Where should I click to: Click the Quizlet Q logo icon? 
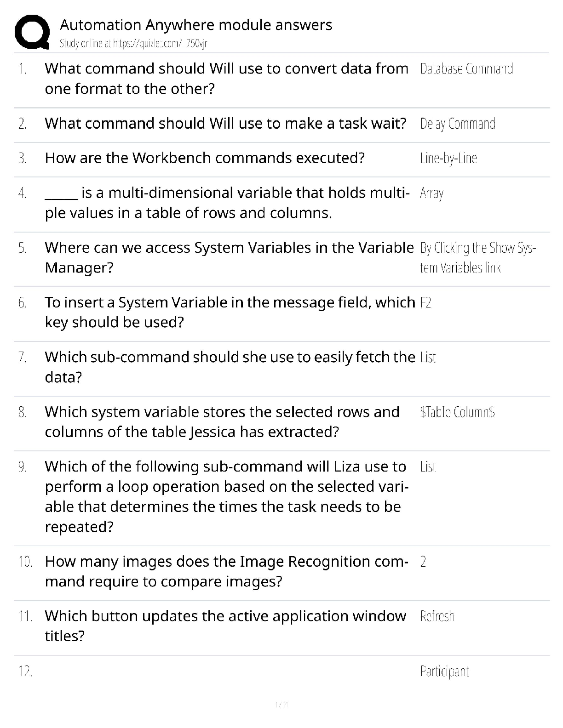(x=32, y=32)
